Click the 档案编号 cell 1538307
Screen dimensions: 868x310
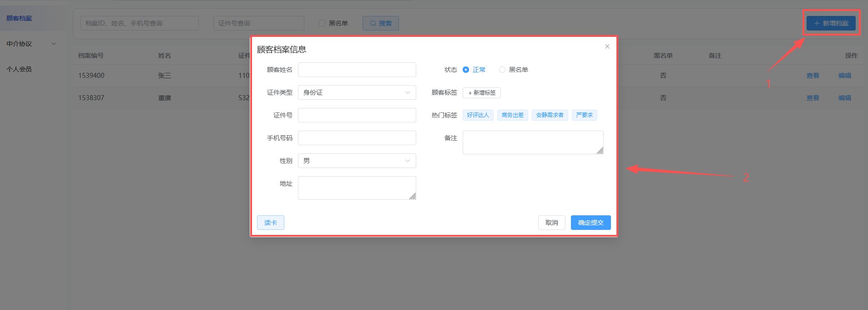[91, 98]
